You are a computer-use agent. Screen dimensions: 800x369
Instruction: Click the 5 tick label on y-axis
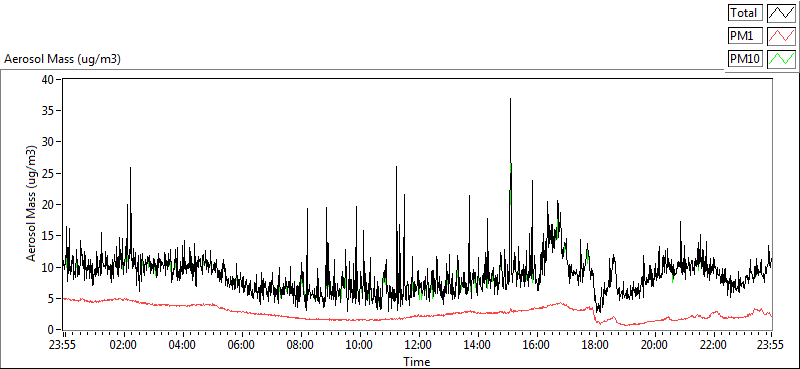52,299
